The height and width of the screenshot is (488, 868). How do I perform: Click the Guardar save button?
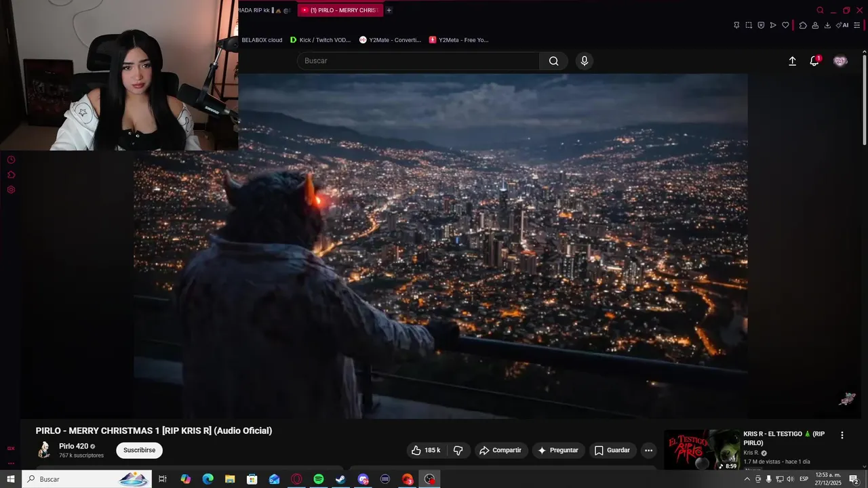(612, 450)
